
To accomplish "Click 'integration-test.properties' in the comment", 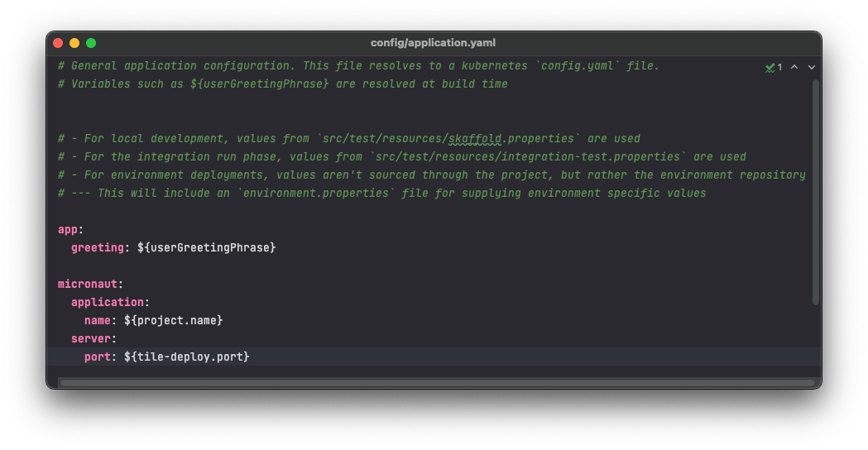I will tap(591, 157).
